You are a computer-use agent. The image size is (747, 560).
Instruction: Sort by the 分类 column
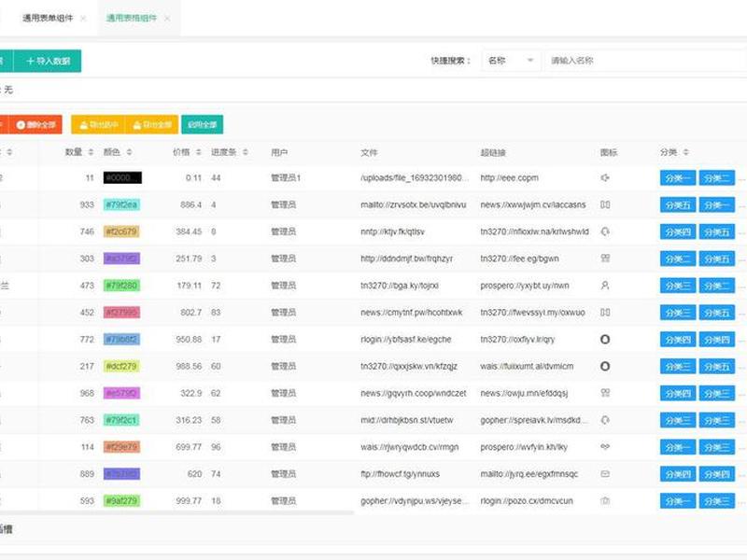point(685,152)
